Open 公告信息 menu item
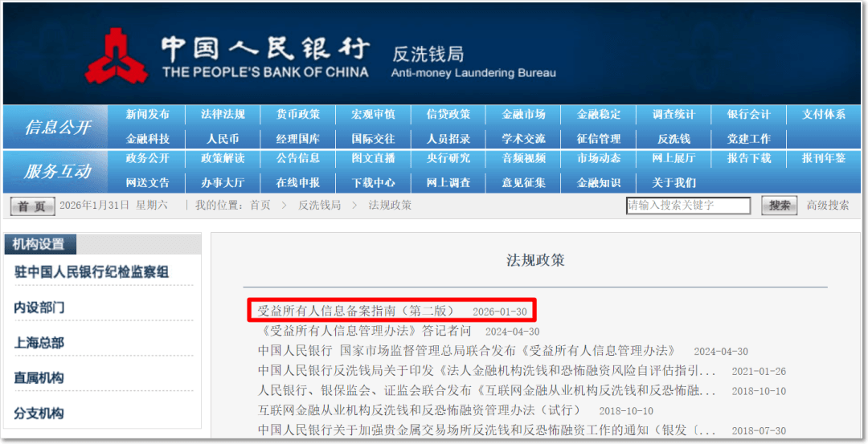 click(298, 158)
